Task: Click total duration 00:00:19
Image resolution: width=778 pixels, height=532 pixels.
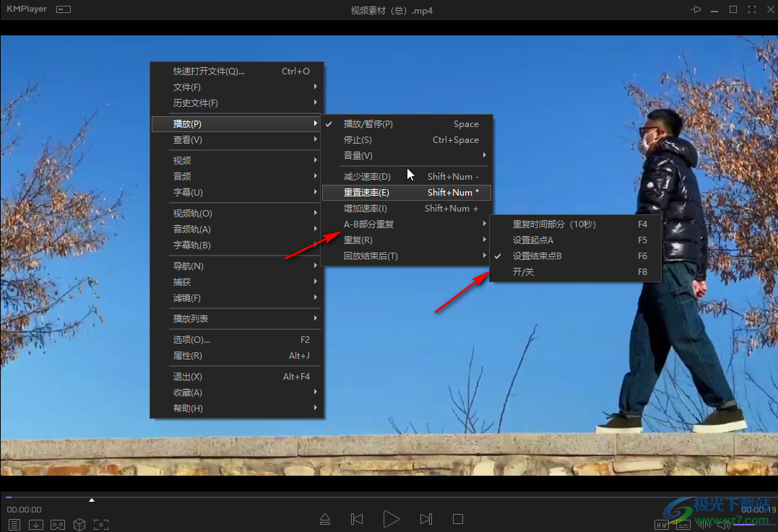Action: [x=758, y=510]
